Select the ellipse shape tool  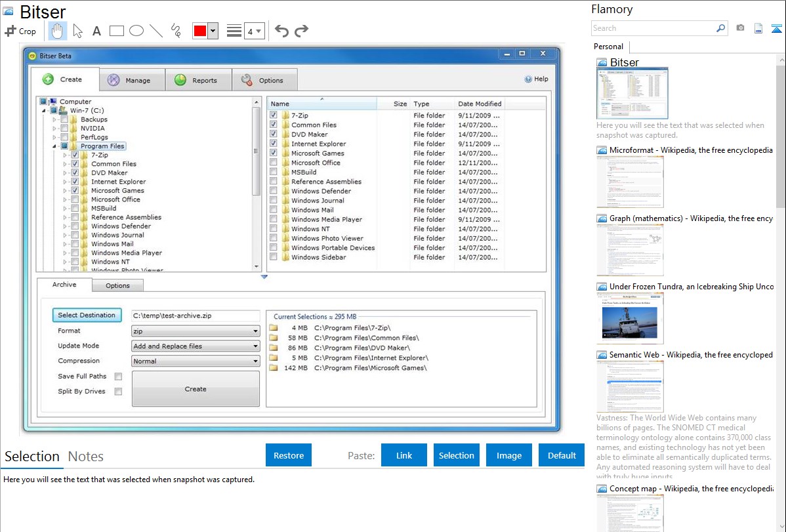coord(136,31)
